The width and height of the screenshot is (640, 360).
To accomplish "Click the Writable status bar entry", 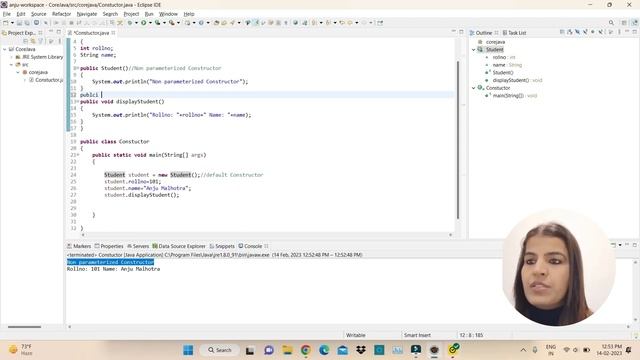I will coord(356,335).
